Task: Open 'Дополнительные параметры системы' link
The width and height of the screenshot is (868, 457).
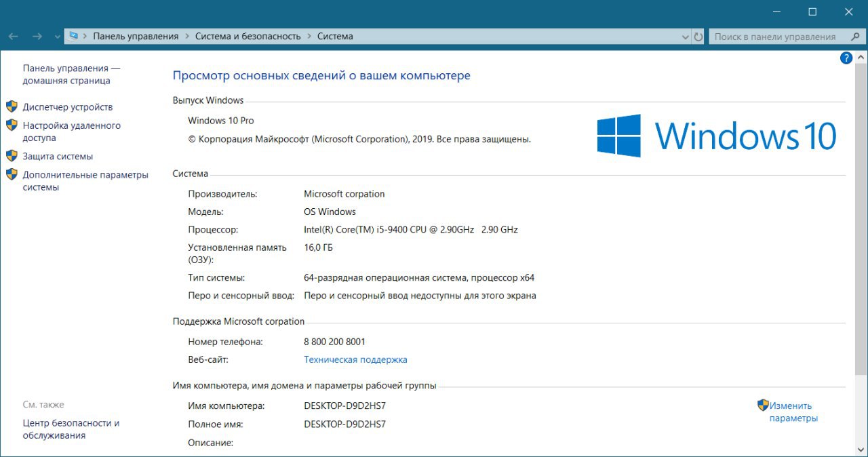Action: coord(85,181)
